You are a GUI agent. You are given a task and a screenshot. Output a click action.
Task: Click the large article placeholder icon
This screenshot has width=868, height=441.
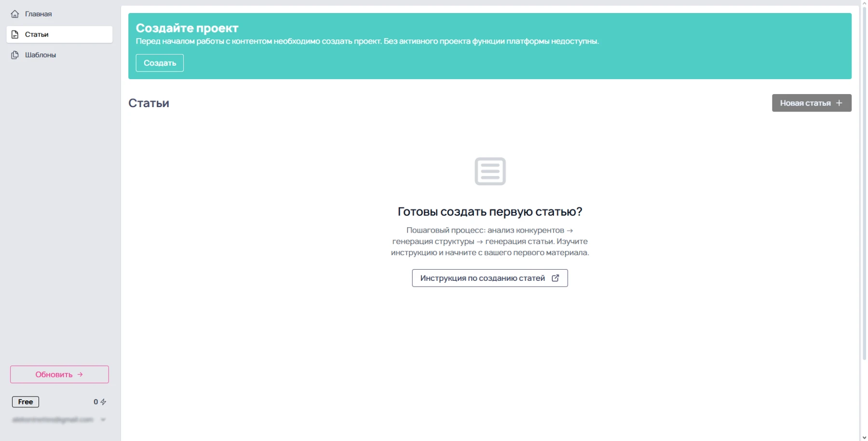tap(489, 171)
